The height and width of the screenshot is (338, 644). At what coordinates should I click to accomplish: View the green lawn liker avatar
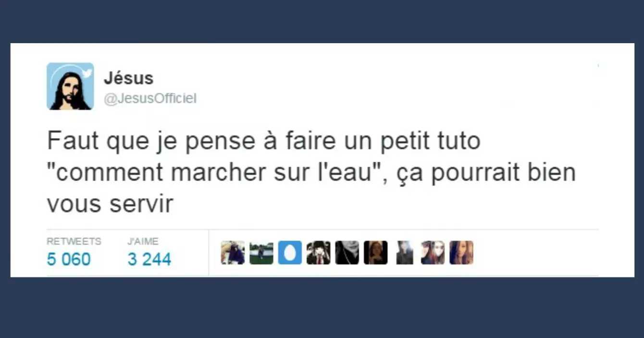tap(261, 253)
